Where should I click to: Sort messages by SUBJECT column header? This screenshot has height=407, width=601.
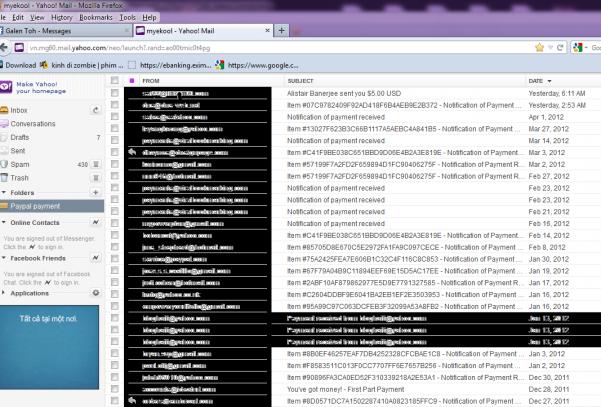pyautogui.click(x=300, y=81)
